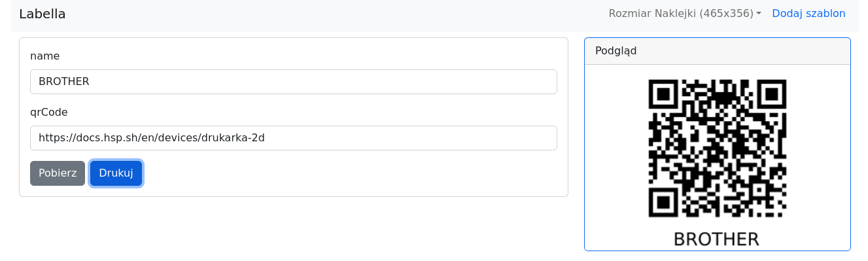Viewport: 868px width, 261px height.
Task: Click the center of the QR code preview
Action: 718,148
